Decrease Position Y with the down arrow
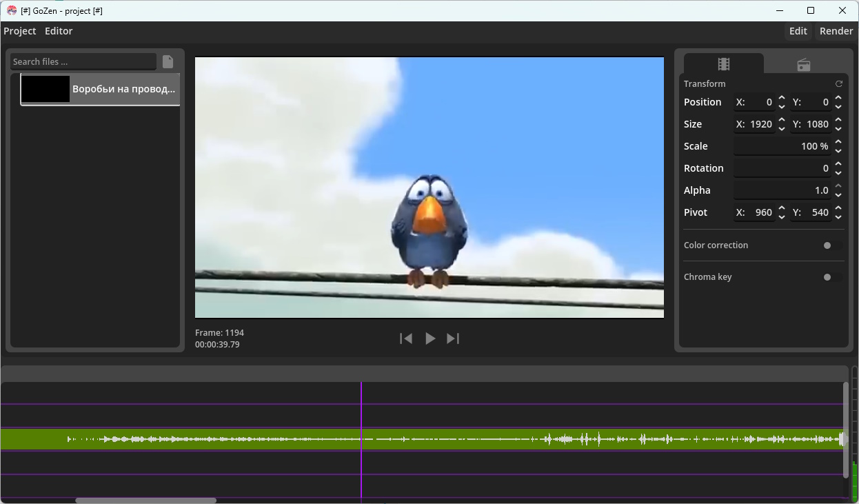859x504 pixels. click(x=838, y=106)
